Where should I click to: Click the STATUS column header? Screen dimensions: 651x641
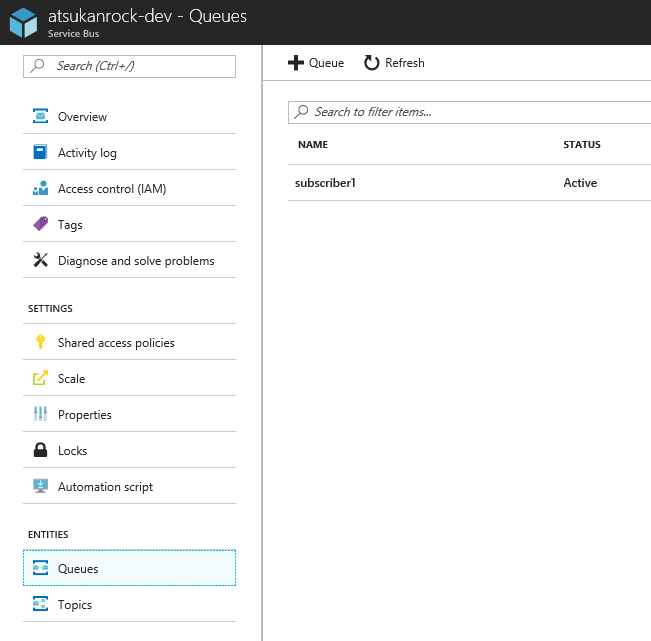(x=582, y=144)
